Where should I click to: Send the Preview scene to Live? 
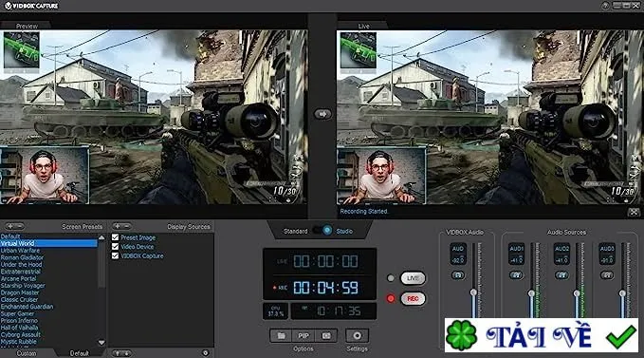pos(322,114)
